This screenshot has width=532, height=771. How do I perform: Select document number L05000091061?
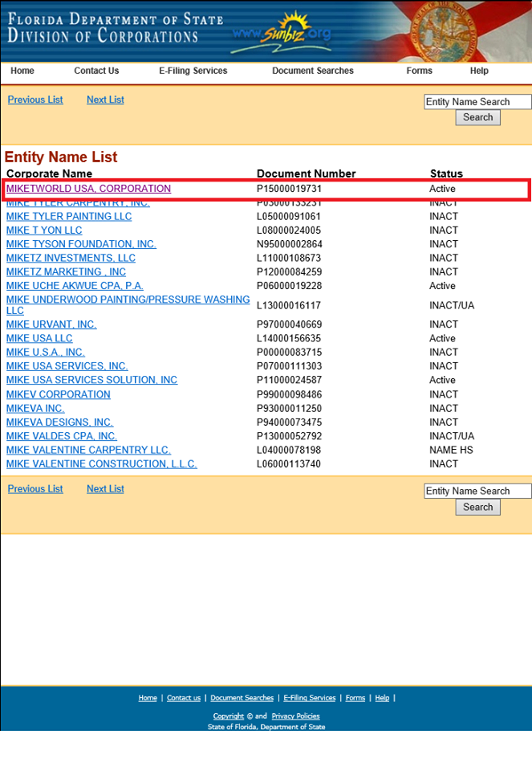click(x=289, y=216)
